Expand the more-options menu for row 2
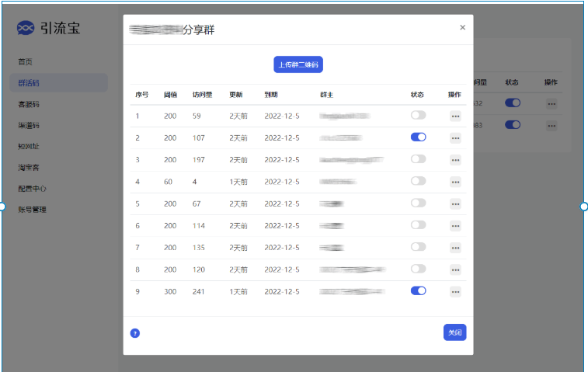588x372 pixels. [455, 138]
